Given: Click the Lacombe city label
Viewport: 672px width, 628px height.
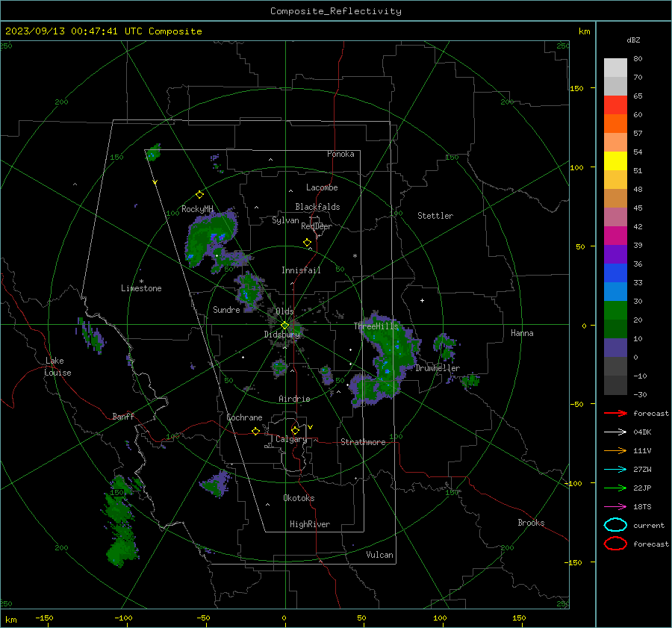Looking at the screenshot, I should coord(322,187).
